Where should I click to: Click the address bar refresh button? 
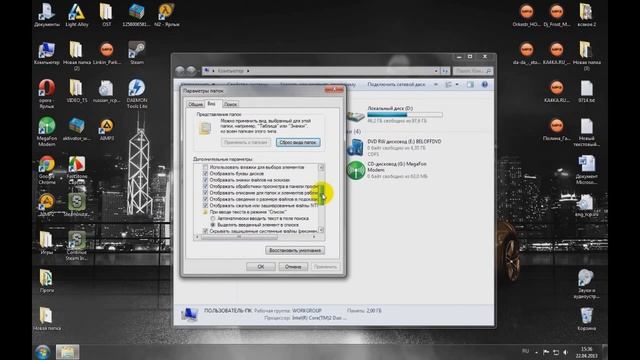point(445,71)
